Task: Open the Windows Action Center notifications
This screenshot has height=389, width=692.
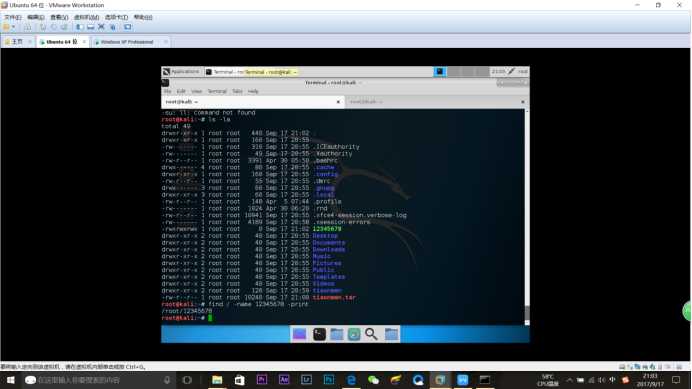Action: click(x=676, y=380)
